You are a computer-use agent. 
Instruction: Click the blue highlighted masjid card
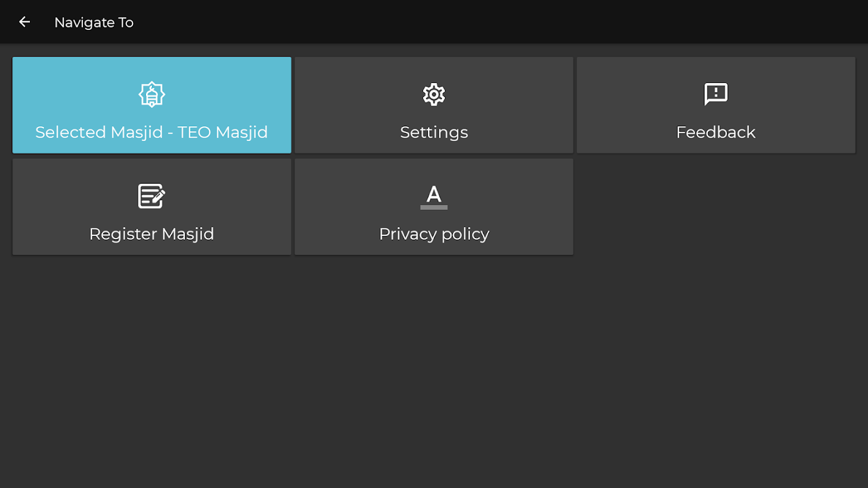point(151,105)
